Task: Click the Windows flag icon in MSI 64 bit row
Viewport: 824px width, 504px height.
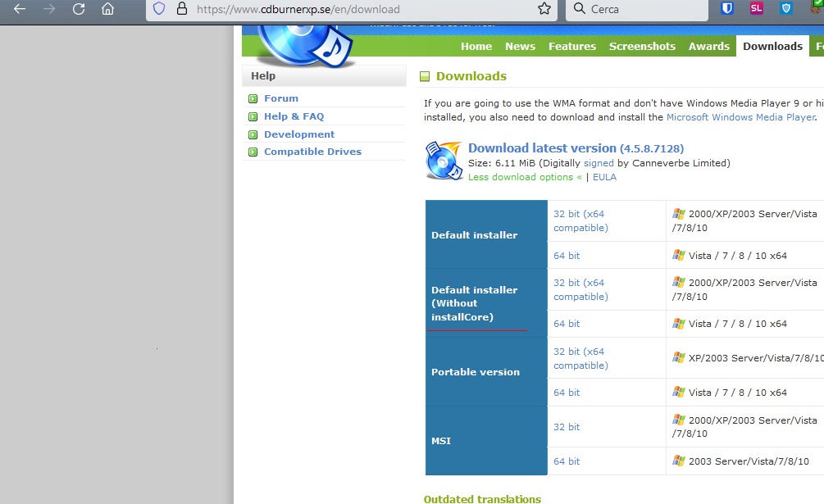Action: [x=678, y=461]
